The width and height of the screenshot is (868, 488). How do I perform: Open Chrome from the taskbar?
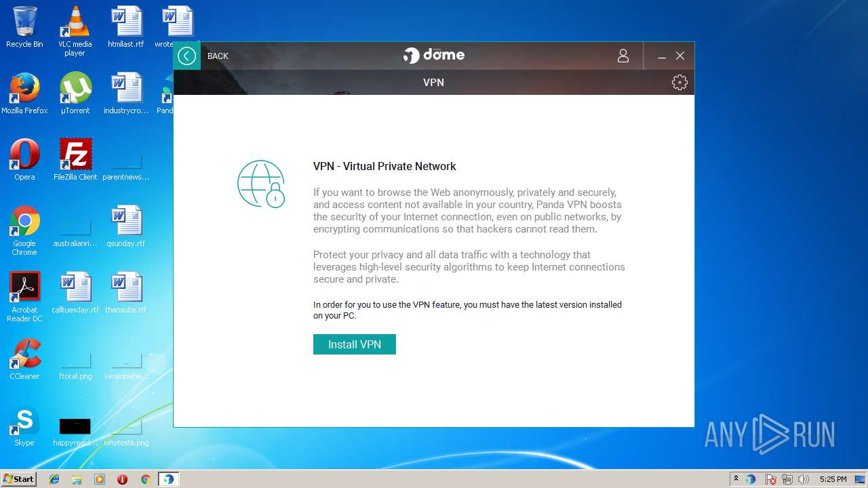point(145,479)
